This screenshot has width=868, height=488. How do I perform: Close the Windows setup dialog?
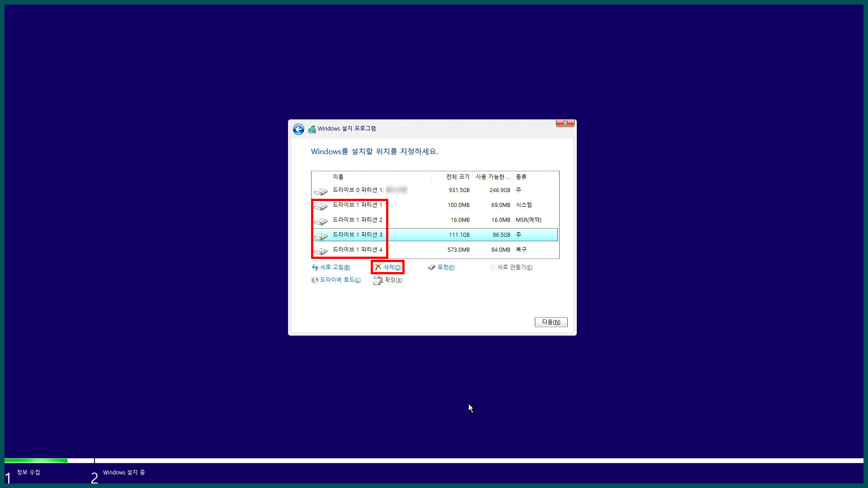565,123
